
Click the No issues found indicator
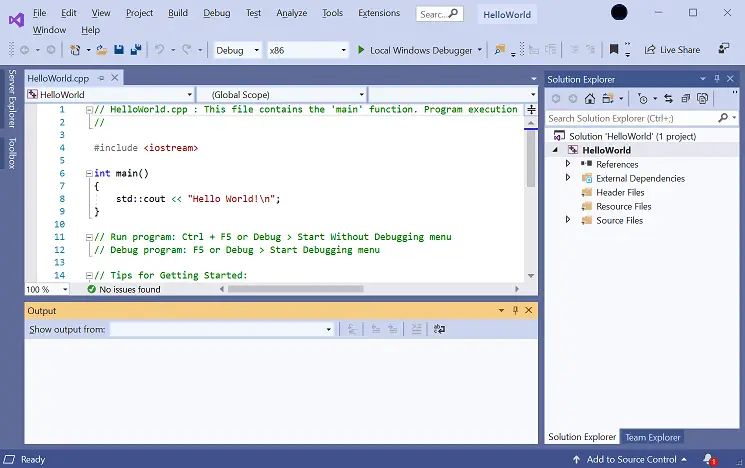tap(124, 289)
